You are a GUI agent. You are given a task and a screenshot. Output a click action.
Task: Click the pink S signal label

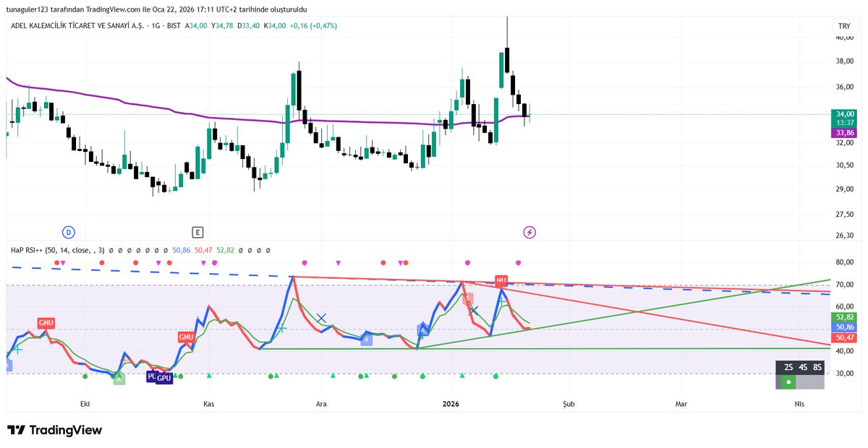(468, 298)
